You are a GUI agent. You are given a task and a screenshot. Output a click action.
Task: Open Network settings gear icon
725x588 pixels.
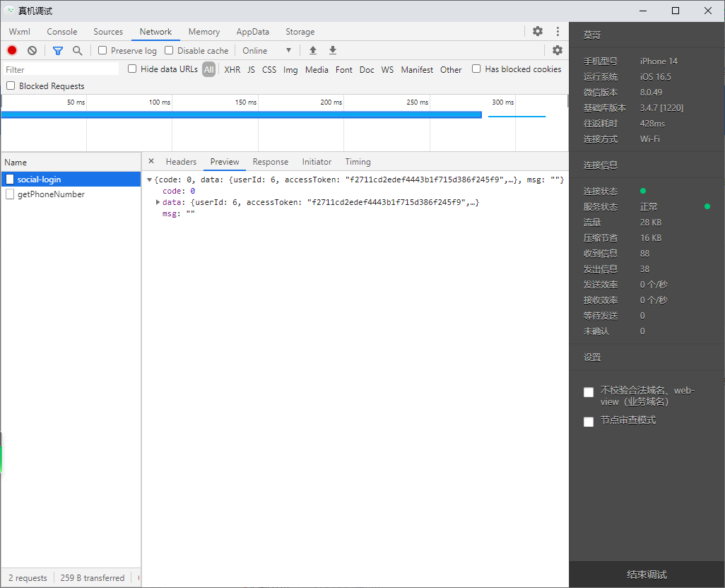[x=558, y=50]
